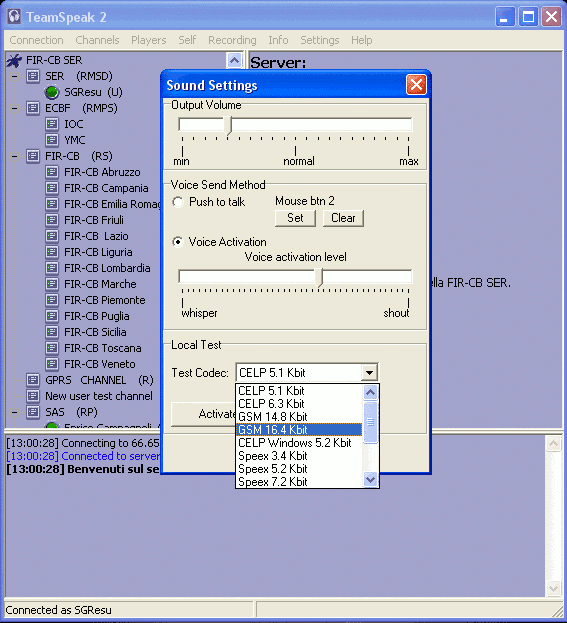Viewport: 567px width, 623px height.
Task: Choose Speex 7.2 Kbit codec
Action: pos(300,482)
